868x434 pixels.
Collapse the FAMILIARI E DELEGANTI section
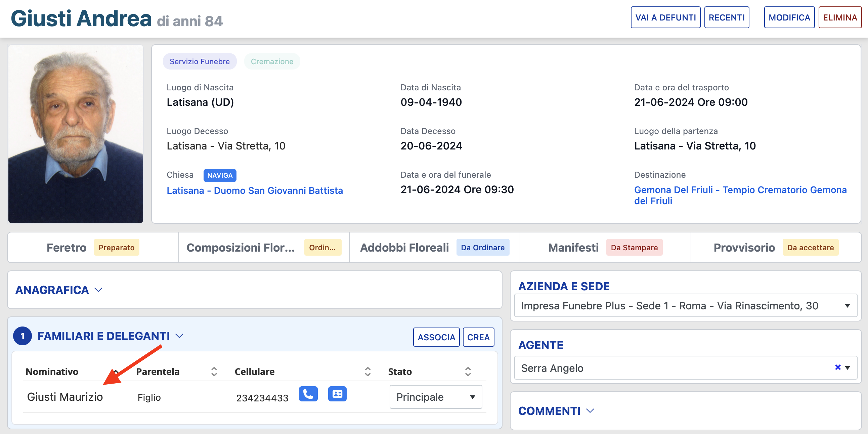point(179,336)
